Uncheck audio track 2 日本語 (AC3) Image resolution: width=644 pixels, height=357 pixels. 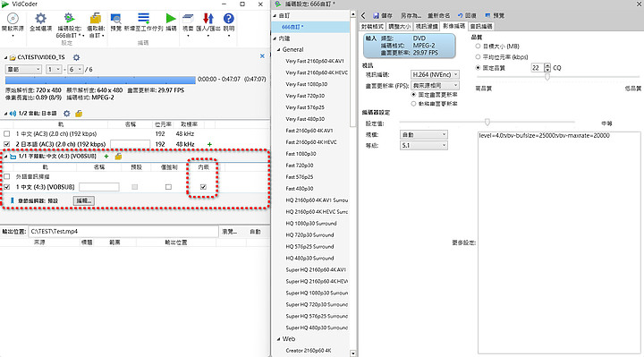(x=7, y=144)
